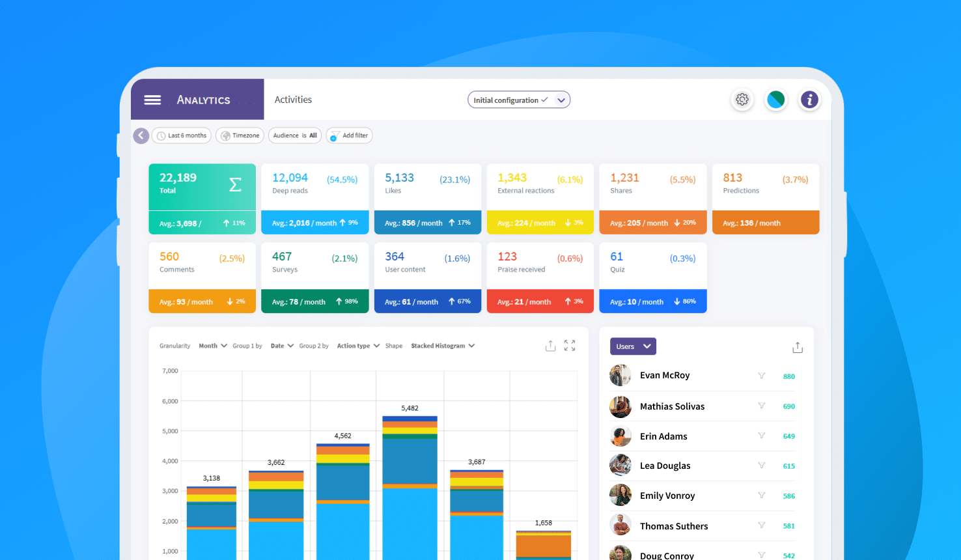Toggle the filter icon next to Lea Douglas
Viewport: 961px width, 560px height.
761,466
